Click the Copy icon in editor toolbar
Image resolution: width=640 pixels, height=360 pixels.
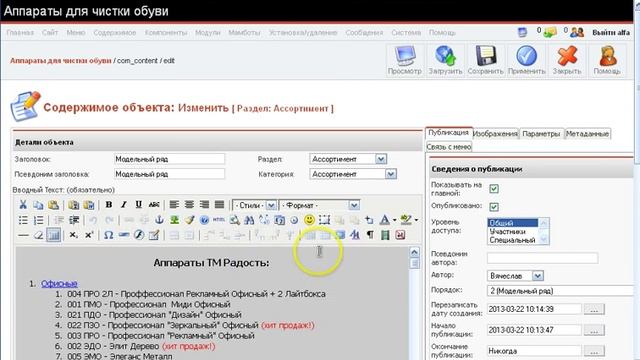[38, 205]
